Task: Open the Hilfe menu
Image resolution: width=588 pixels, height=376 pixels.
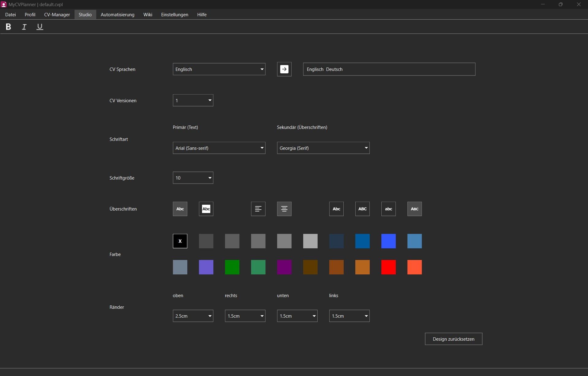Action: (x=202, y=14)
